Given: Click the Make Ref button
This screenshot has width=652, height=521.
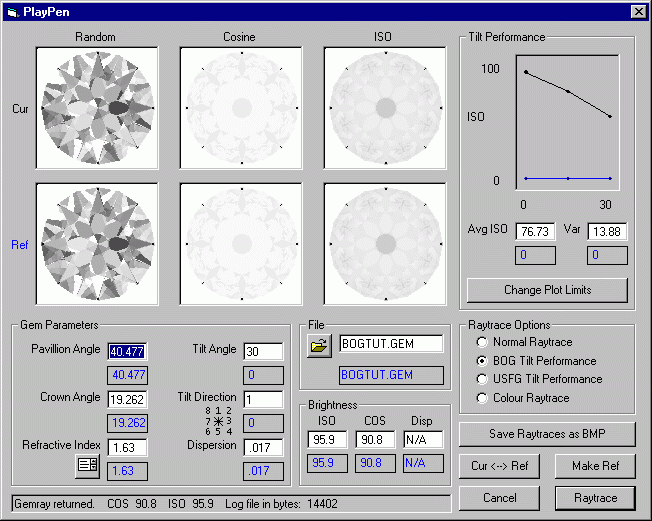Looking at the screenshot, I should point(595,466).
